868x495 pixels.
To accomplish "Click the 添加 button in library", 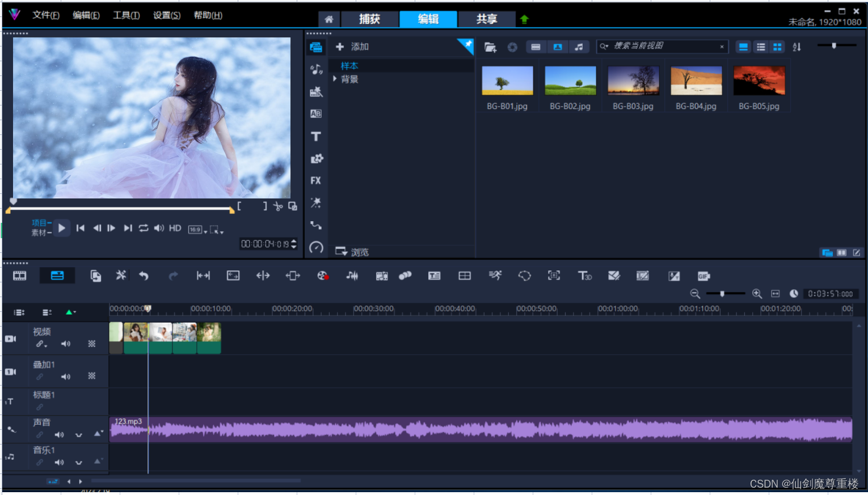I will [352, 46].
